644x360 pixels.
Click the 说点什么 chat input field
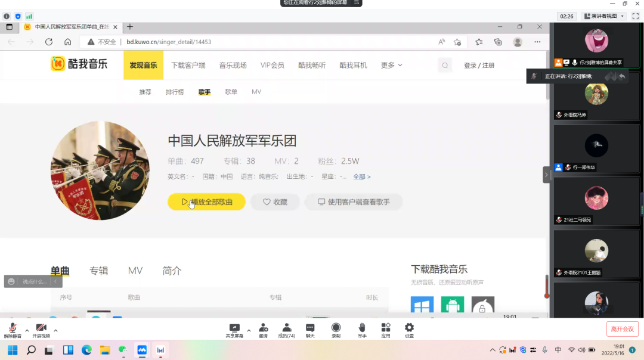[34, 281]
